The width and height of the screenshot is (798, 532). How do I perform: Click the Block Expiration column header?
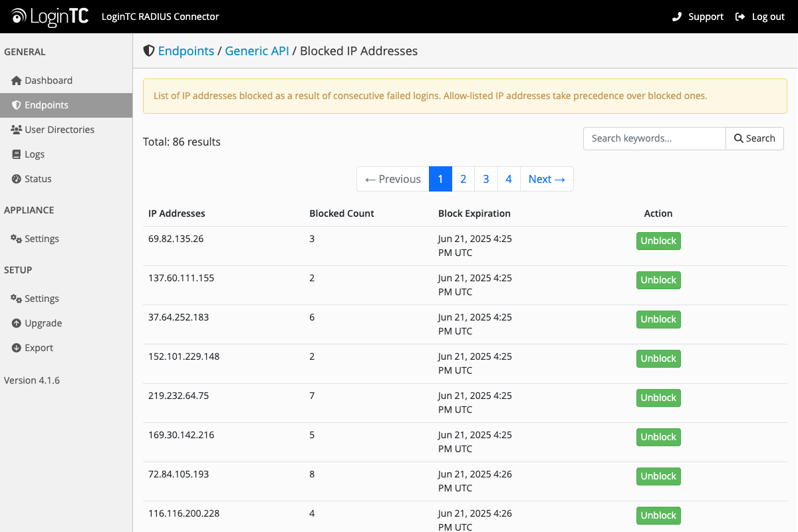tap(474, 213)
